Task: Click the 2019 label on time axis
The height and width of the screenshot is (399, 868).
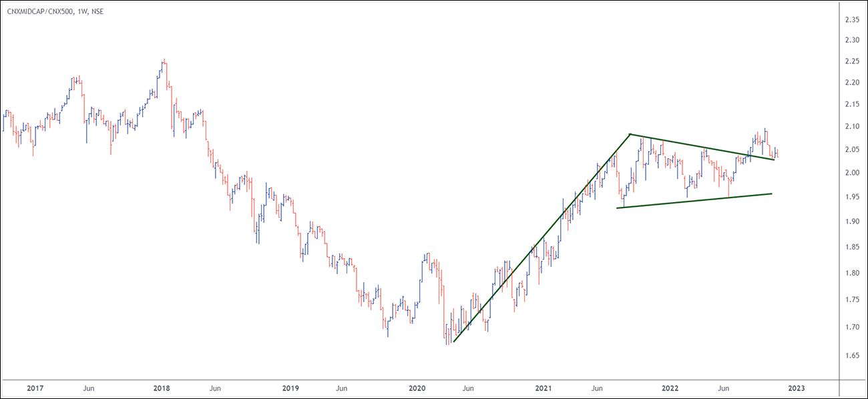Action: pos(290,388)
